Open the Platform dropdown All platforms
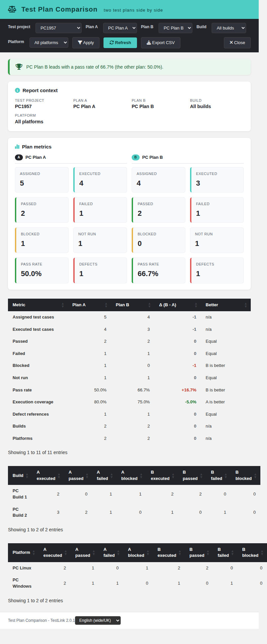267x644 pixels. point(49,42)
